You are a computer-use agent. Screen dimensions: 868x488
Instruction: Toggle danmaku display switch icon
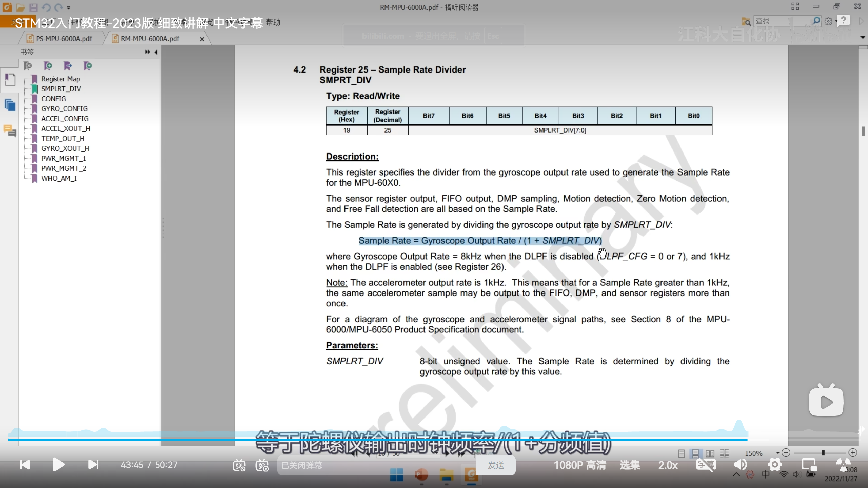click(239, 465)
